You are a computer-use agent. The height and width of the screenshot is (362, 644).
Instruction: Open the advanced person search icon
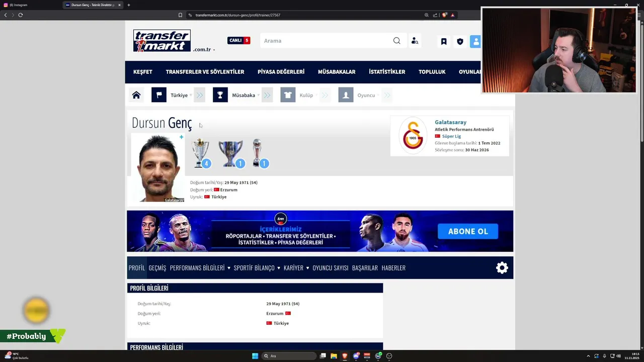[x=415, y=41]
